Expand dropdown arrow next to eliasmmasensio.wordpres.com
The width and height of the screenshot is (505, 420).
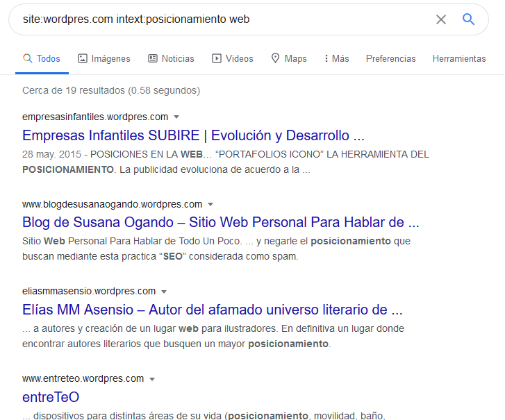[x=163, y=292]
